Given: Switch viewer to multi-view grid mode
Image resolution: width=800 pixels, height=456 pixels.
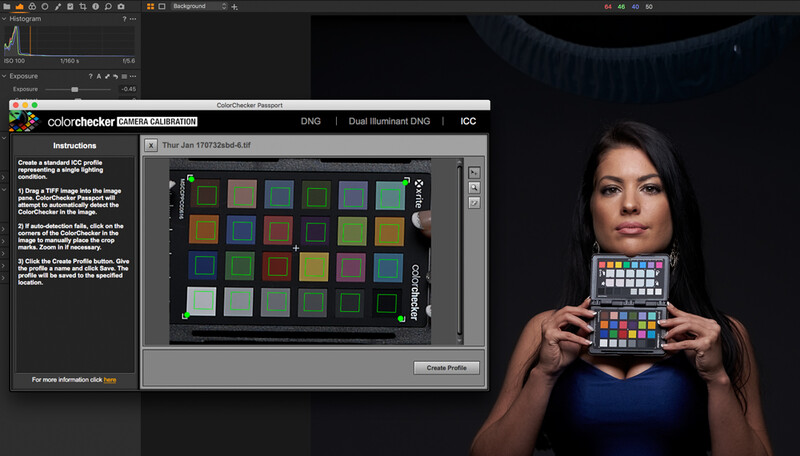Looking at the screenshot, I should 151,7.
